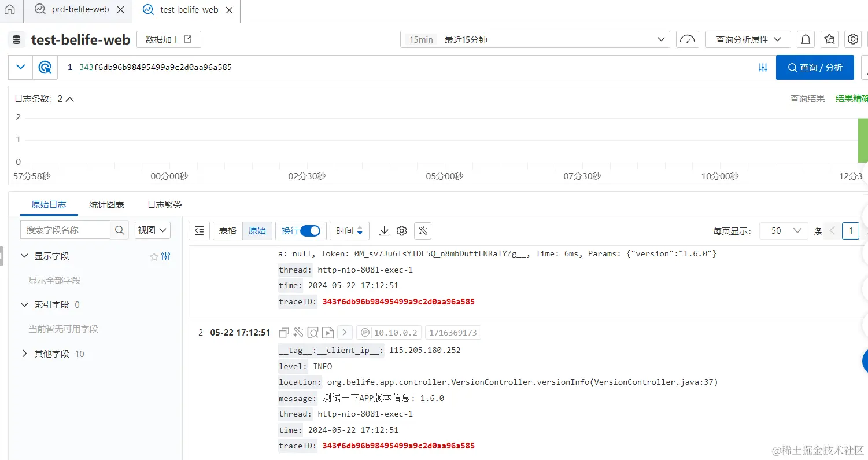Click the VersionController.versionInfo location value
868x460 pixels.
pyautogui.click(x=523, y=382)
